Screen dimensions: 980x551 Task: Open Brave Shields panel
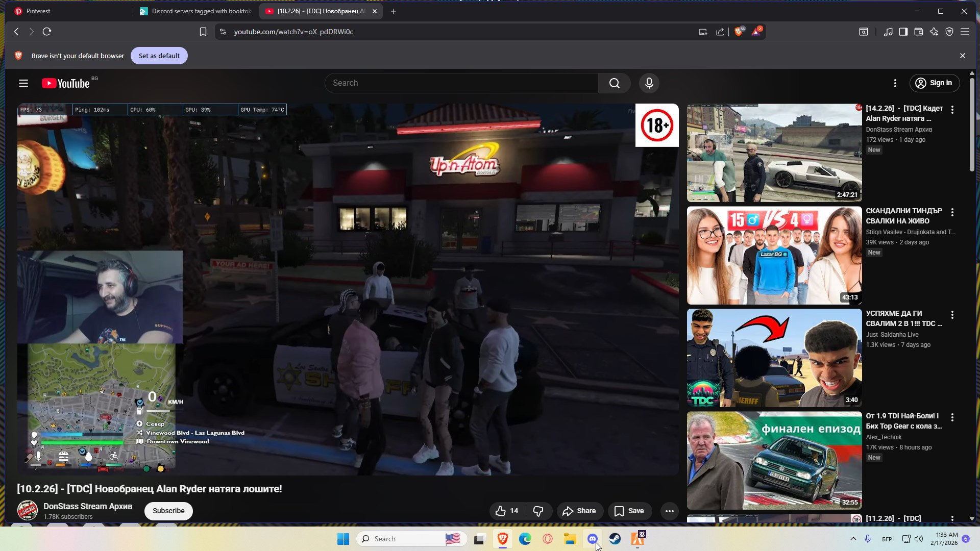click(739, 32)
